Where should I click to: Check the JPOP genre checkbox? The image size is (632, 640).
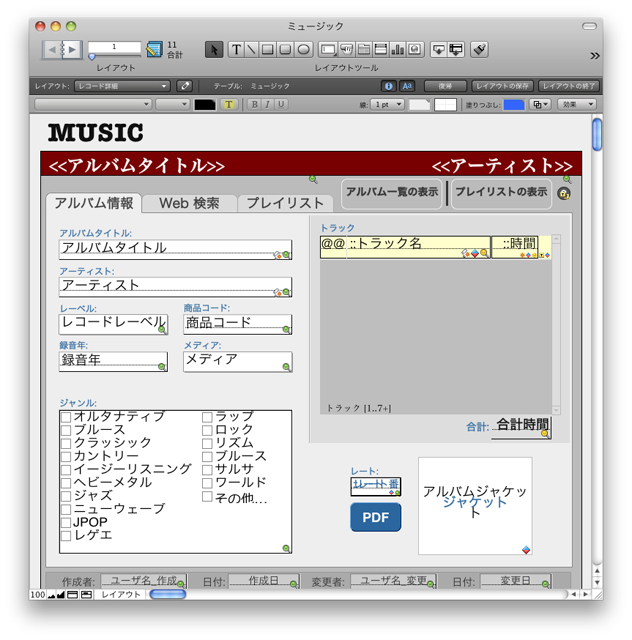click(66, 522)
